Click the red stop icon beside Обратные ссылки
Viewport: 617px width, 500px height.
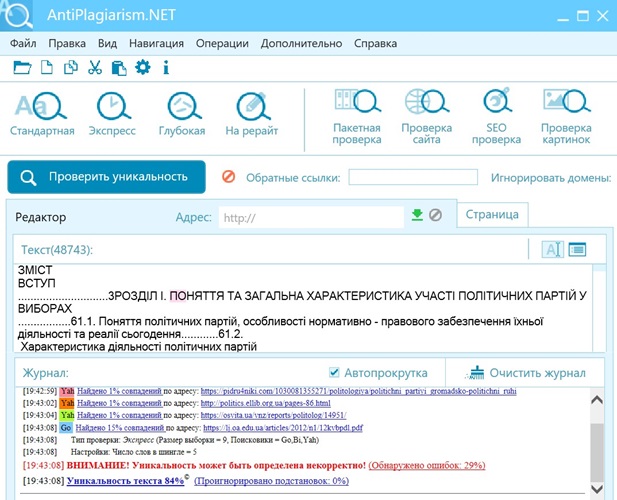tap(229, 177)
